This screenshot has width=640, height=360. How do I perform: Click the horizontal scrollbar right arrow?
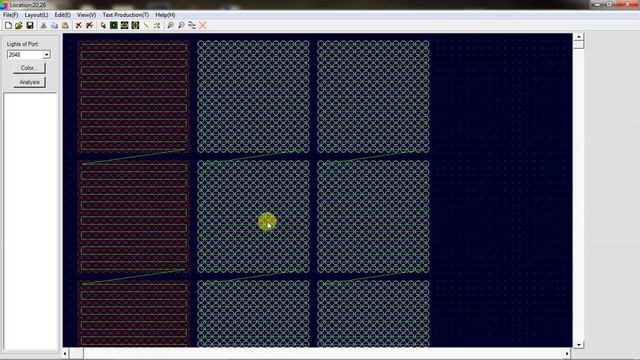coord(567,353)
